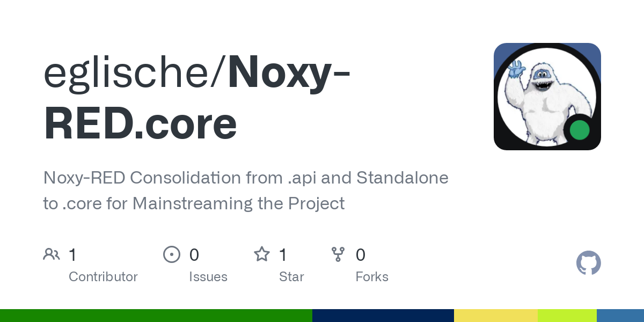The image size is (644, 322).
Task: Click the Issues label
Action: [x=208, y=277]
